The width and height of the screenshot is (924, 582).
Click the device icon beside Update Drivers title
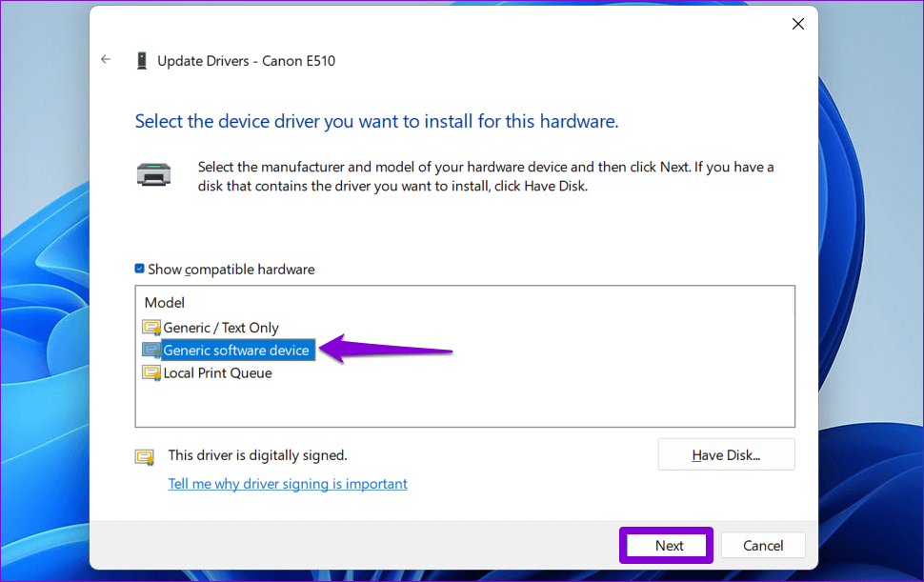pos(141,61)
